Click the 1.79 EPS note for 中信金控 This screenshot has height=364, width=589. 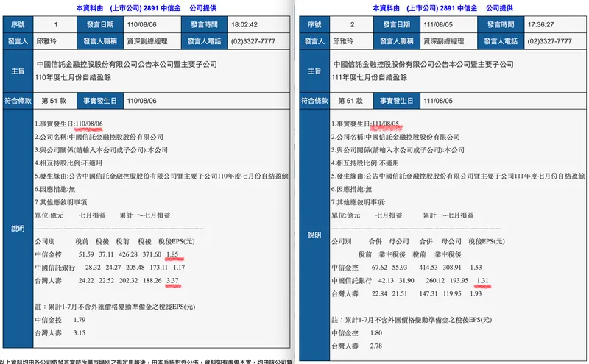click(x=80, y=320)
